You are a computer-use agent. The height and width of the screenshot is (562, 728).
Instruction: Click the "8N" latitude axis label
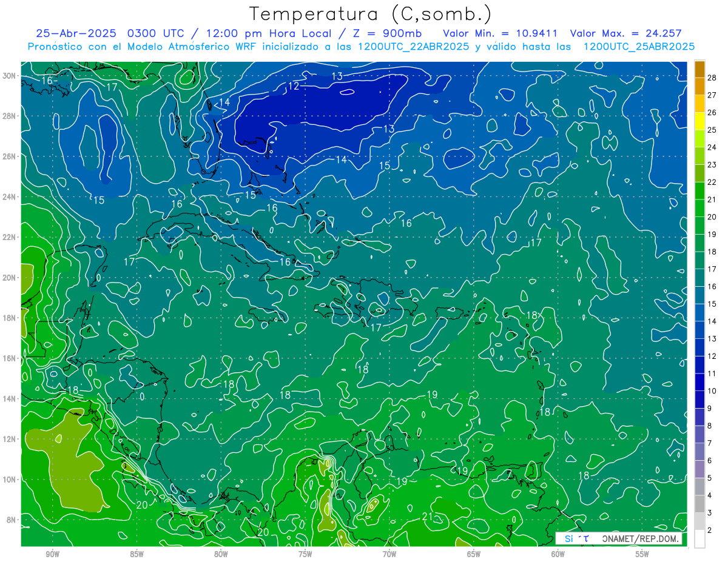click(12, 520)
